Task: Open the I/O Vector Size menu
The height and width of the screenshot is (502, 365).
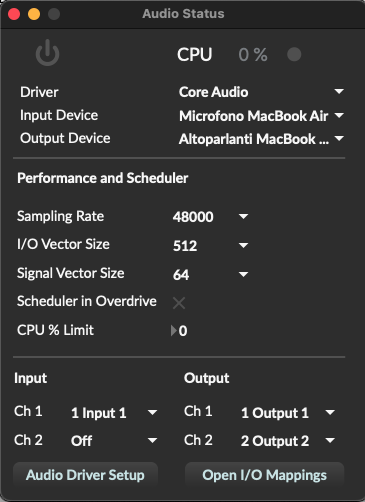Action: (210, 246)
